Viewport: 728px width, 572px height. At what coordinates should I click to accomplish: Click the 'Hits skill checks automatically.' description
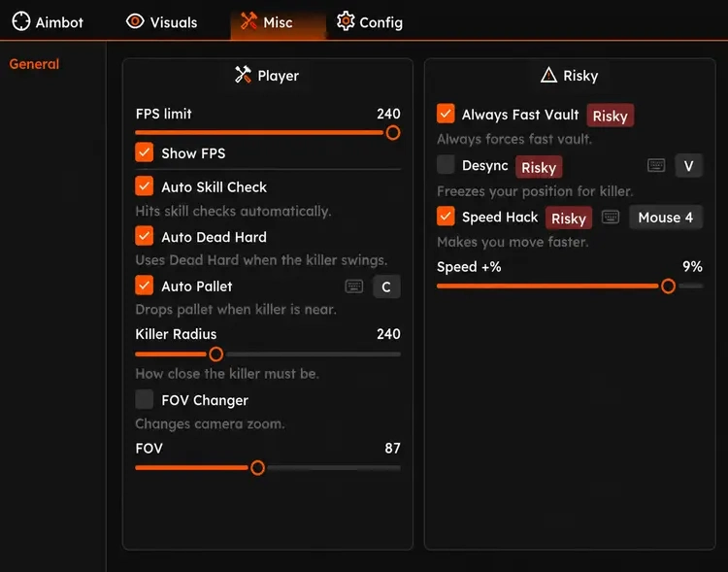[x=233, y=211]
